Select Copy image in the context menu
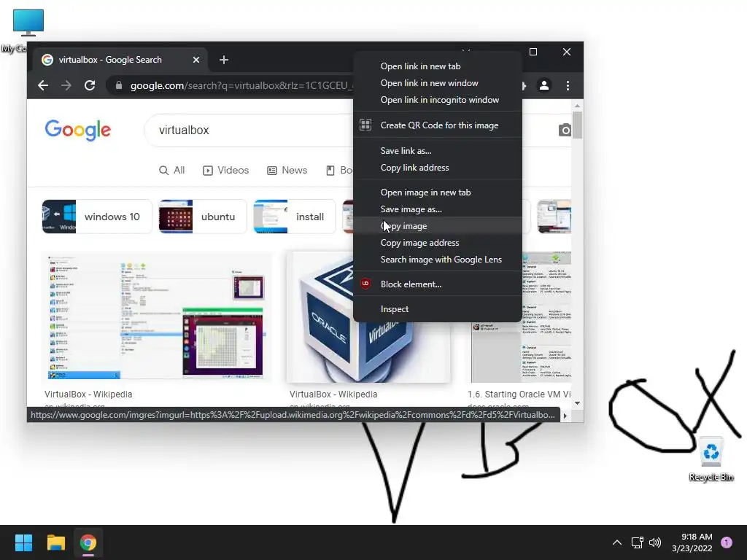Viewport: 747px width, 560px height. 438,226
